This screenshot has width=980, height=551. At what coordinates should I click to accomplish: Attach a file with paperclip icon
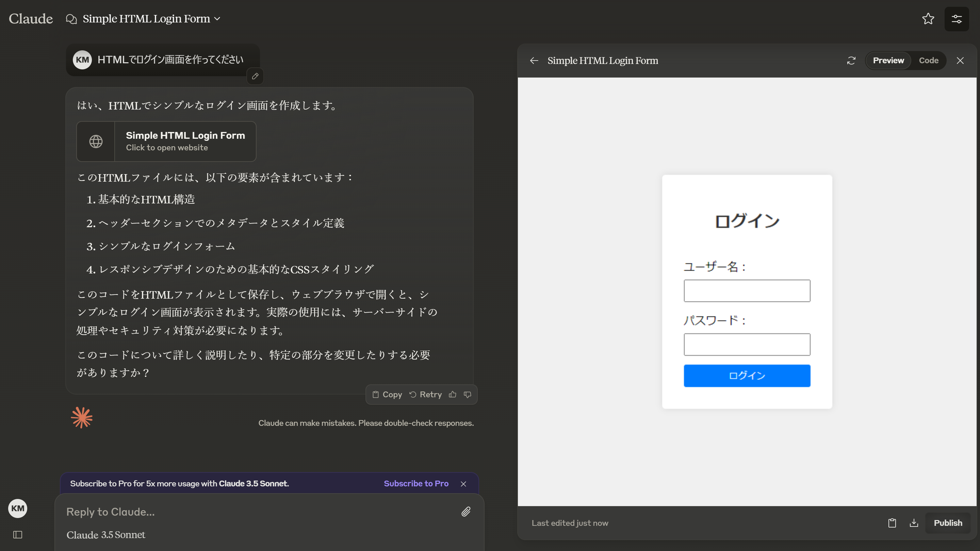[x=466, y=512]
